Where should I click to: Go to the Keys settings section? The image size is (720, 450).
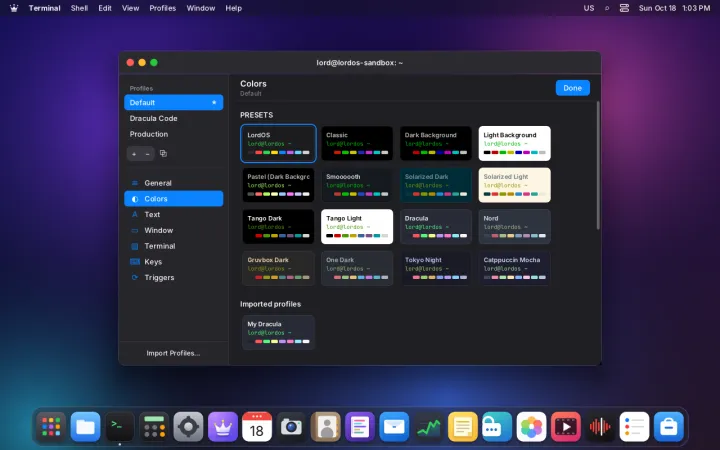[x=174, y=262]
